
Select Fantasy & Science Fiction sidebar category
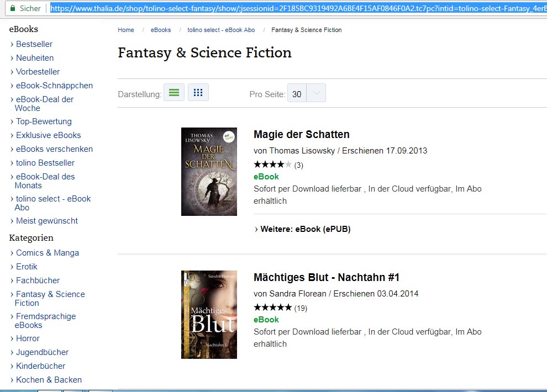click(50, 299)
